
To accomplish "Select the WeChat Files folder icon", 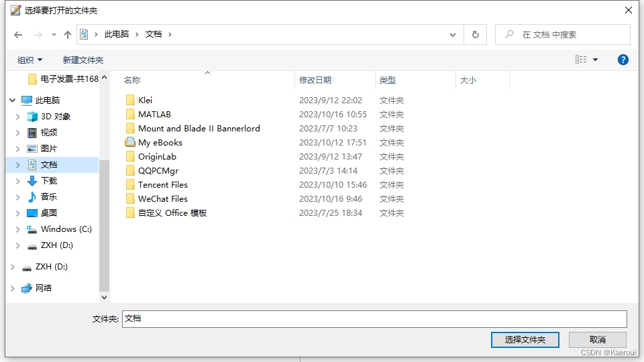I will [130, 198].
